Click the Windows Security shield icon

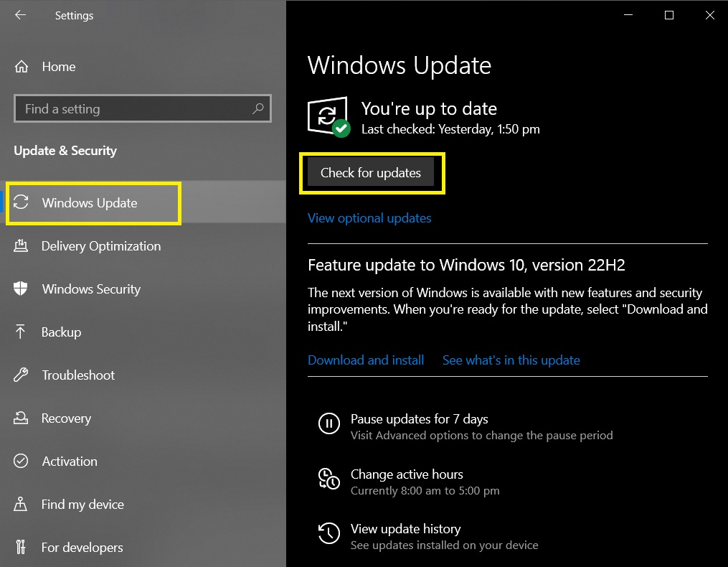coord(21,289)
